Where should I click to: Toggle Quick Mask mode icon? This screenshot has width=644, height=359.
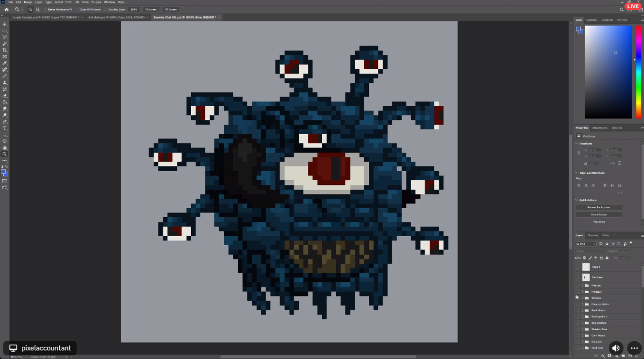click(5, 181)
